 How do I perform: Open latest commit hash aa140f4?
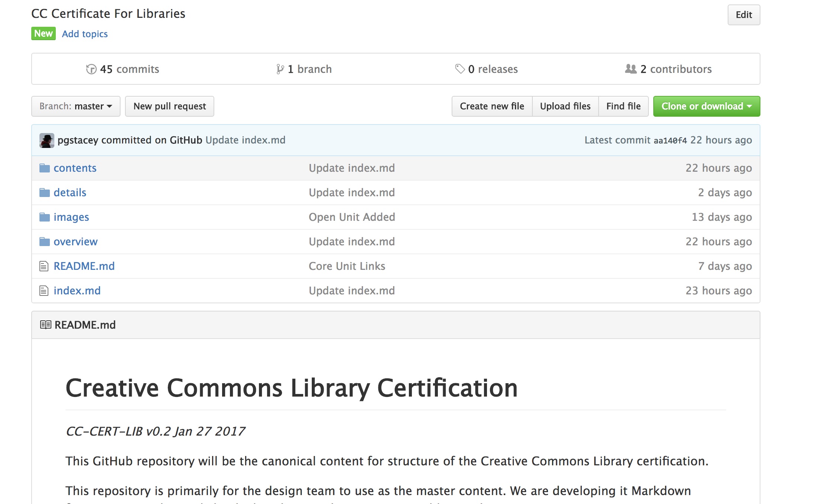point(670,140)
